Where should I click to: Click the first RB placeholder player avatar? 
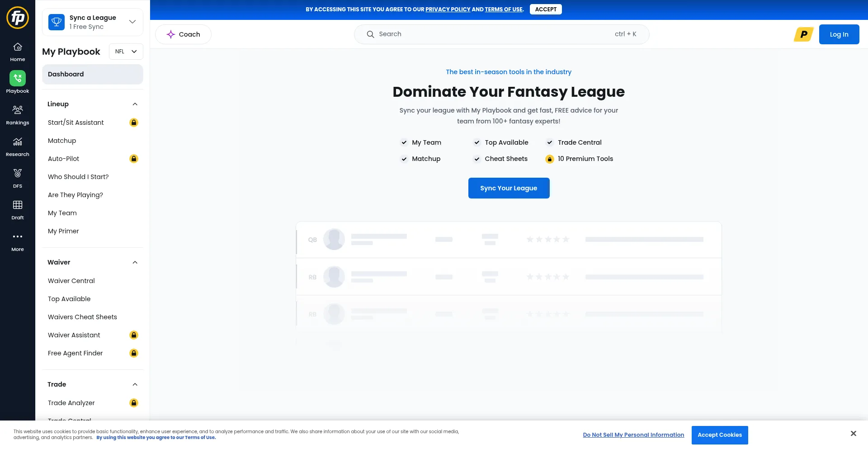(x=334, y=277)
